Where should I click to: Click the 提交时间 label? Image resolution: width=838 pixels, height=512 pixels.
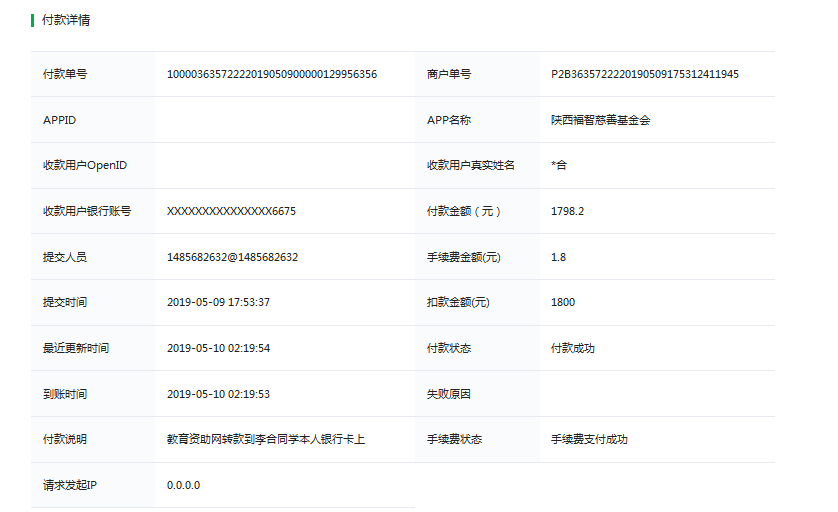(x=65, y=302)
